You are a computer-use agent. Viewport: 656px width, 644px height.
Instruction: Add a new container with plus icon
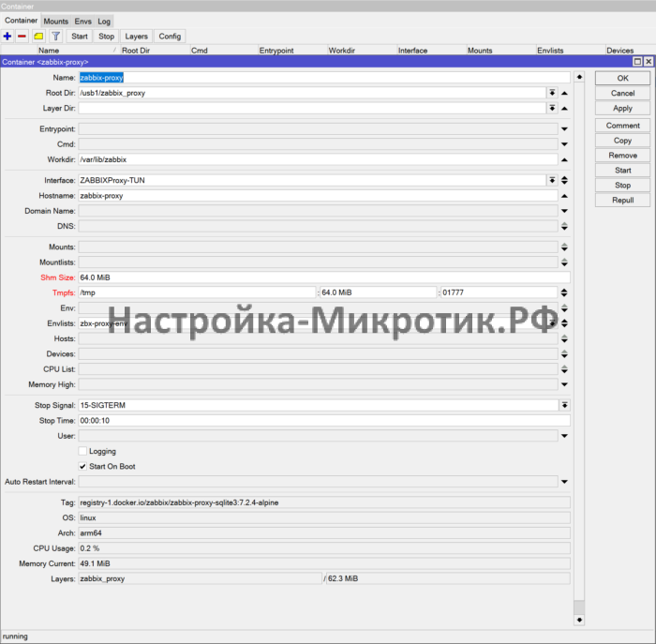coord(7,37)
